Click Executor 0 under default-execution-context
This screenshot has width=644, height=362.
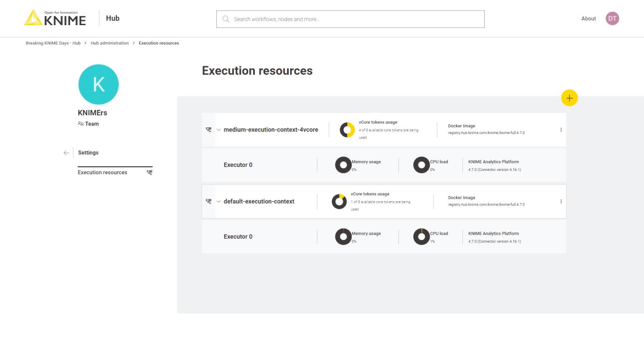tap(238, 237)
